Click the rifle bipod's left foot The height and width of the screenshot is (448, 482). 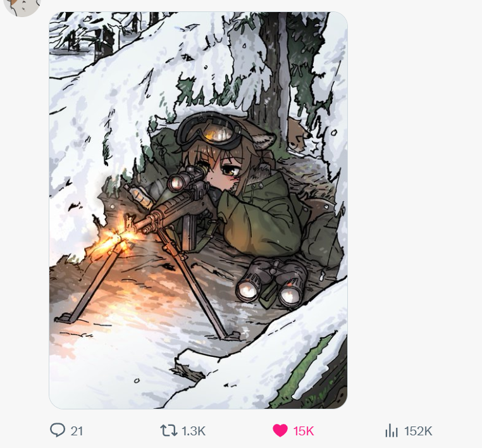coord(65,316)
